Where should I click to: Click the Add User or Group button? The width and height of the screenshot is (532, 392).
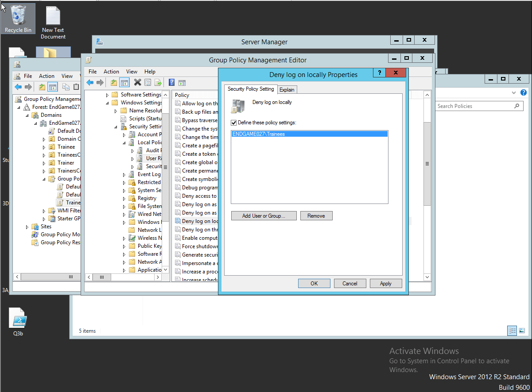(264, 215)
